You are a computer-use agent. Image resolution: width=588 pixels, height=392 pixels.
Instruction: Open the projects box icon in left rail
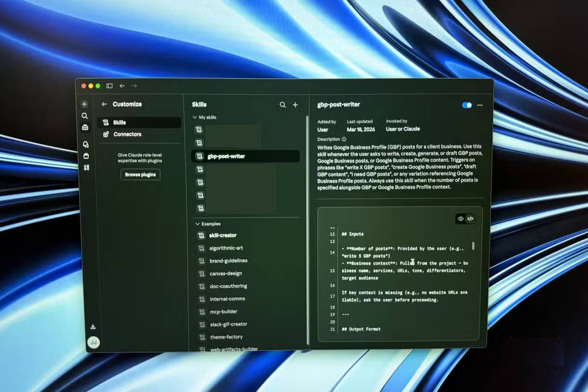click(x=86, y=156)
